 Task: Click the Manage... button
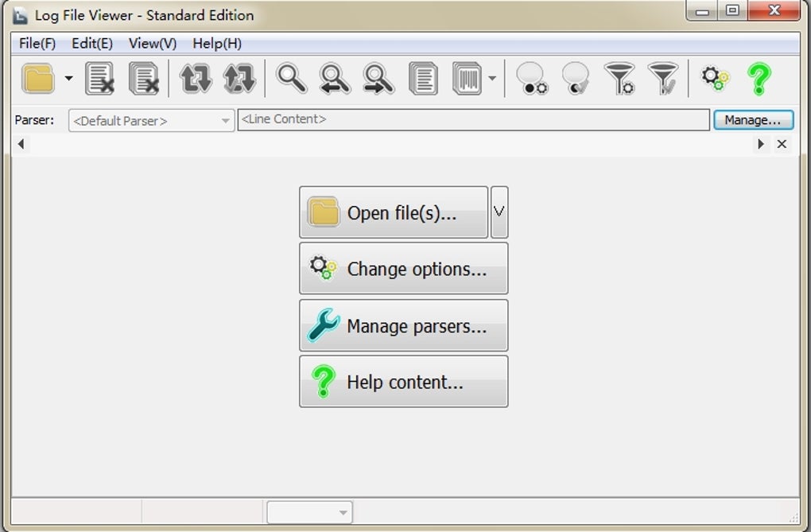click(753, 120)
